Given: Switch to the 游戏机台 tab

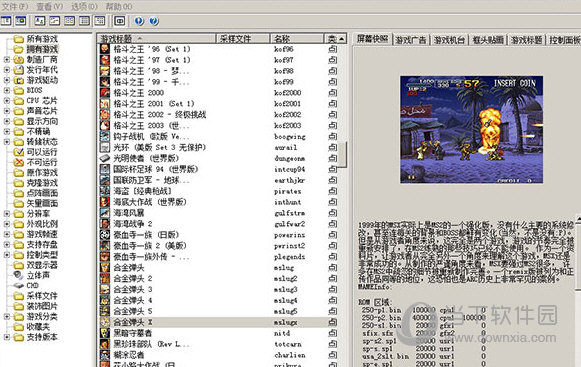Looking at the screenshot, I should coord(449,40).
